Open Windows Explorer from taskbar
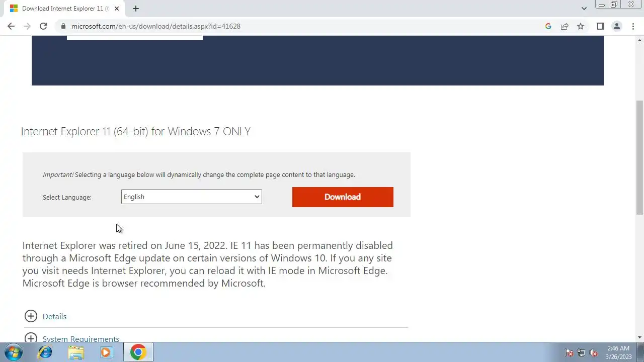 76,352
